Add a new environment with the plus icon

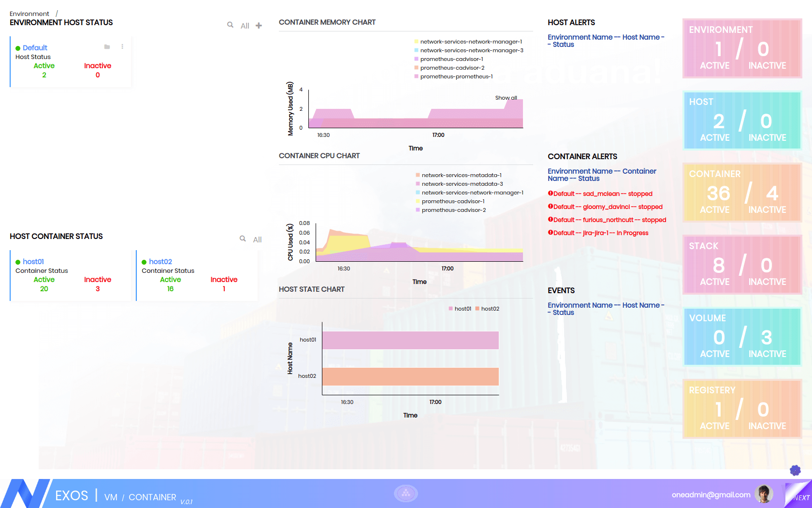tap(259, 26)
